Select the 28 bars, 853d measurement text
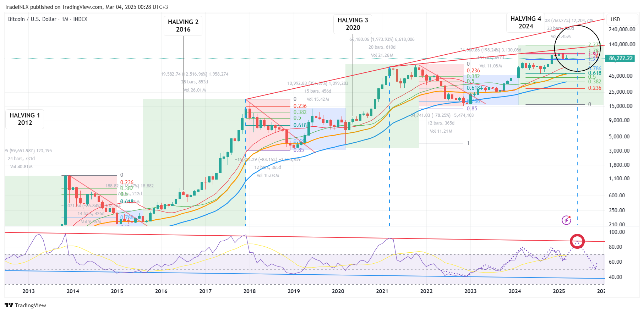 click(195, 82)
